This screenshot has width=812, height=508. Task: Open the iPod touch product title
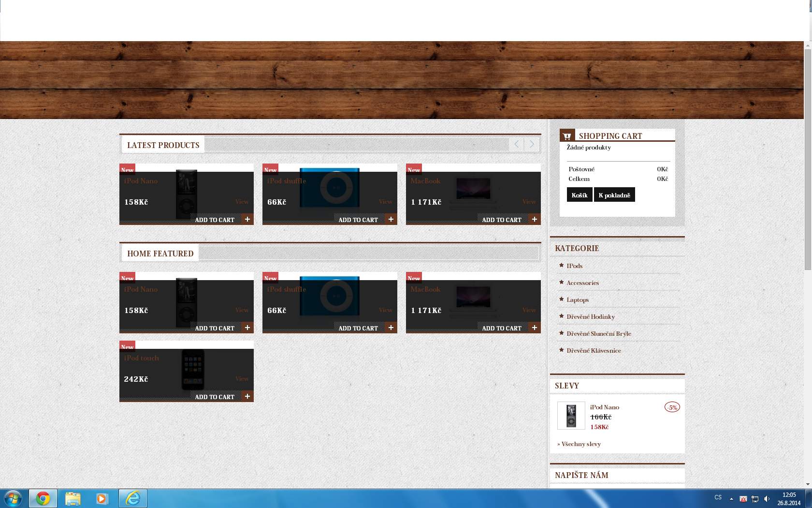(141, 358)
